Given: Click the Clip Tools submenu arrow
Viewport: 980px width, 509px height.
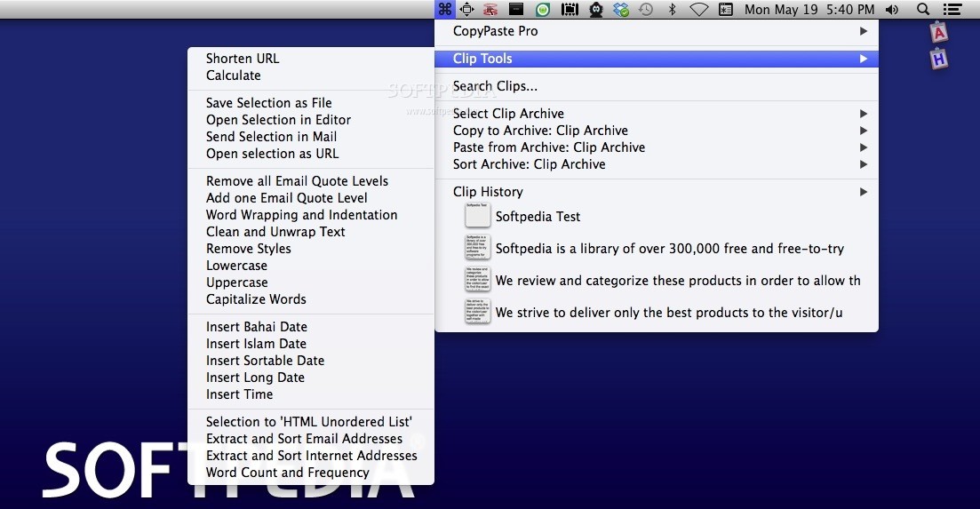Looking at the screenshot, I should click(863, 59).
